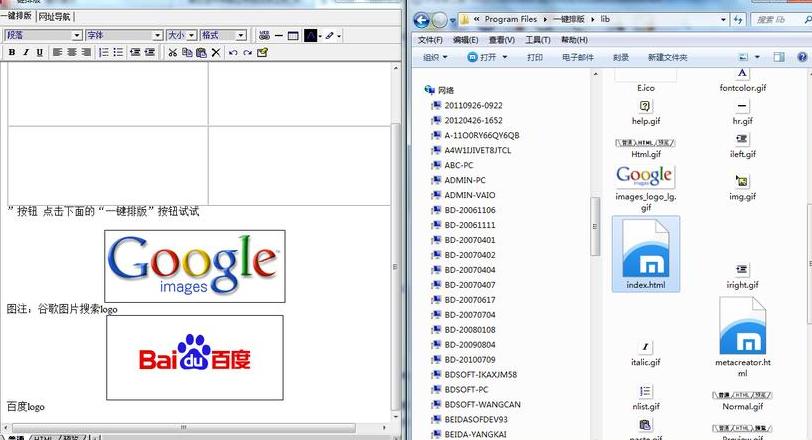812x440 pixels.
Task: Click the edit note icon after redo
Action: pyautogui.click(x=262, y=52)
